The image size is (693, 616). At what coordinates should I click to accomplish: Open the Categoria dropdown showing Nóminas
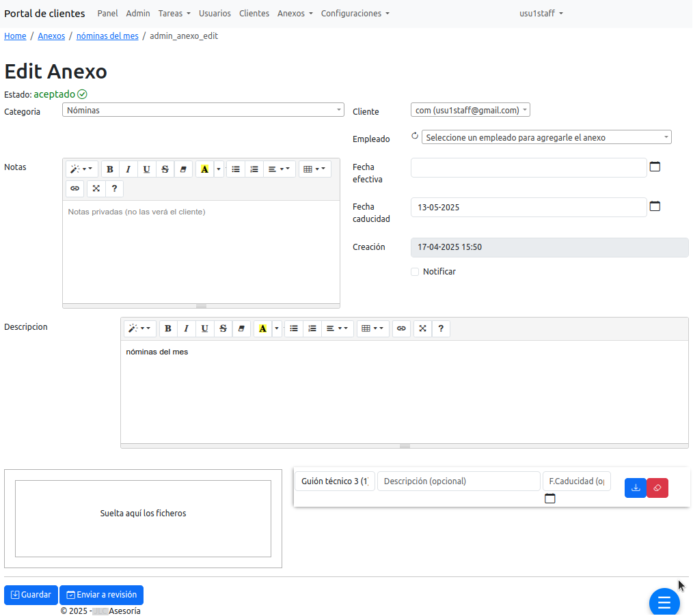(203, 110)
